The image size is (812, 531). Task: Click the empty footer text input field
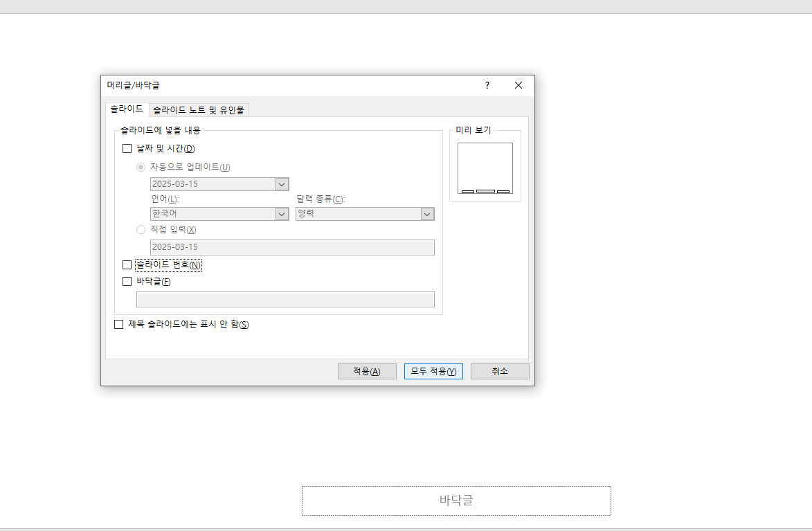point(285,299)
